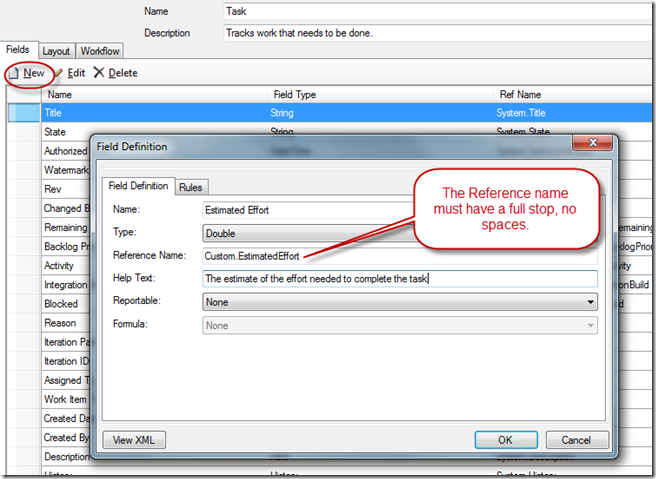Select the Activity field row
This screenshot has height=479, width=656.
(59, 266)
